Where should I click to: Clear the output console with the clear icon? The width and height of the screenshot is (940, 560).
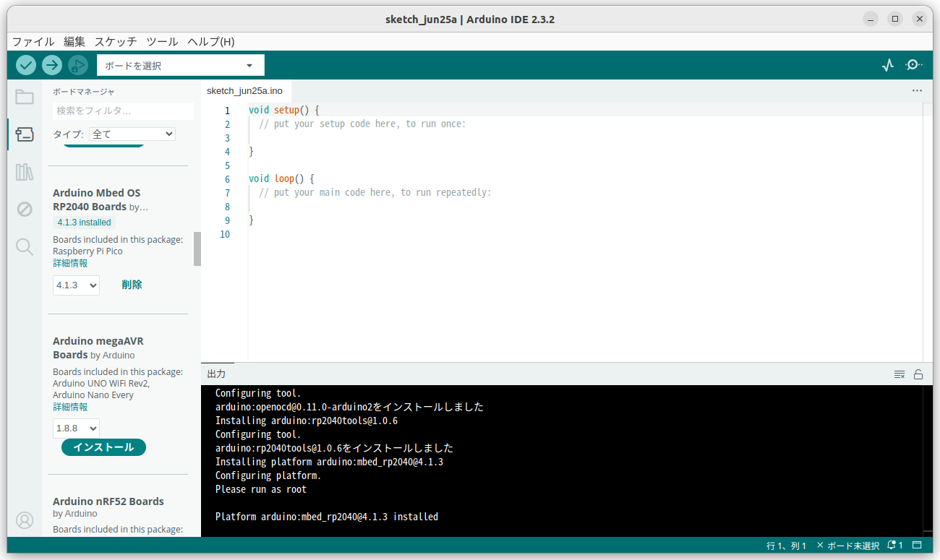click(x=899, y=374)
